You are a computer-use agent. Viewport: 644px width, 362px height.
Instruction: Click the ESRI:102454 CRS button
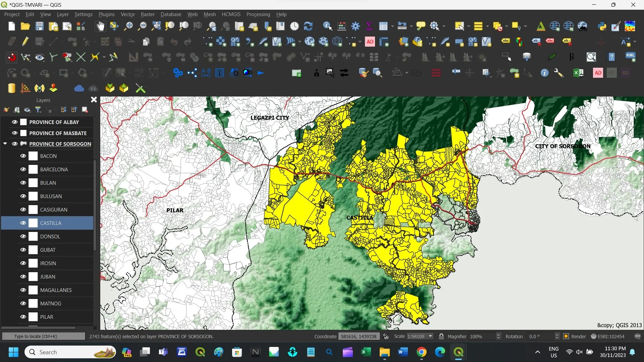[608, 336]
